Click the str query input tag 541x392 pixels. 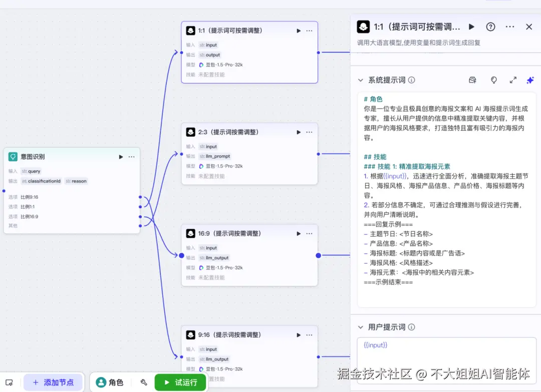31,171
